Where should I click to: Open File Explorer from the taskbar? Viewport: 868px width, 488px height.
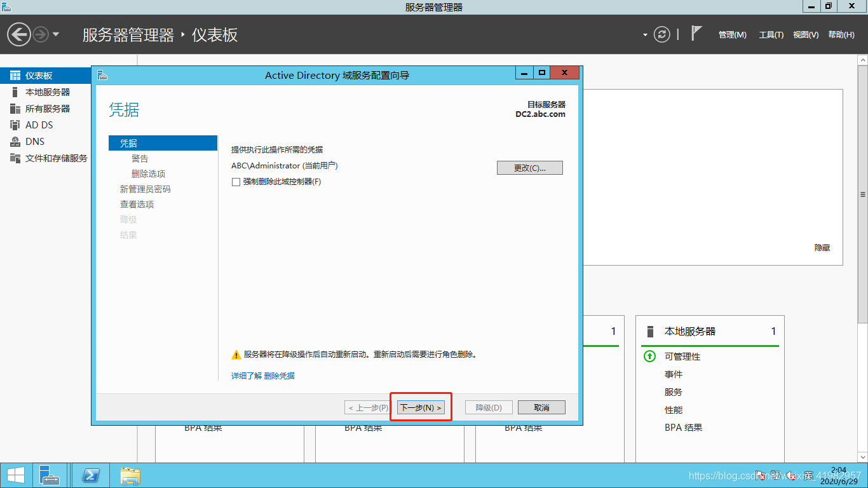[131, 475]
